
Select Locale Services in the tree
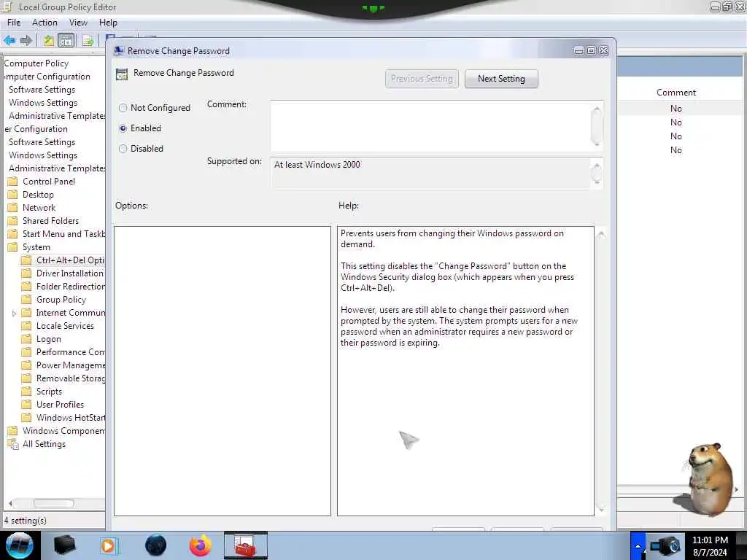[x=65, y=326]
